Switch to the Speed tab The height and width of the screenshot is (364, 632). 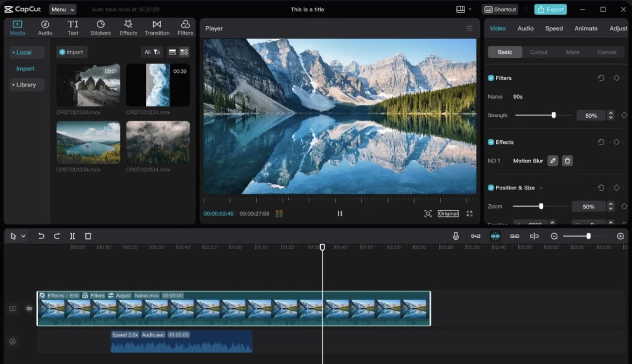point(554,28)
